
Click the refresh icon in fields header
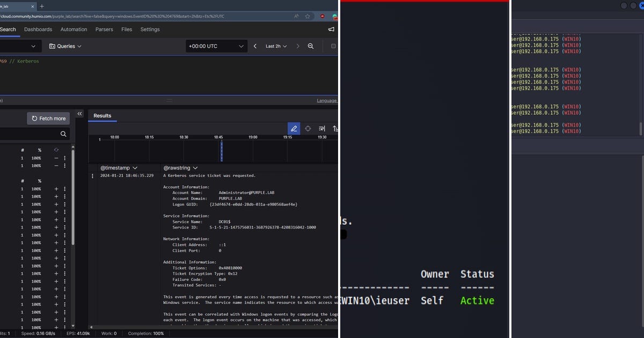click(56, 150)
